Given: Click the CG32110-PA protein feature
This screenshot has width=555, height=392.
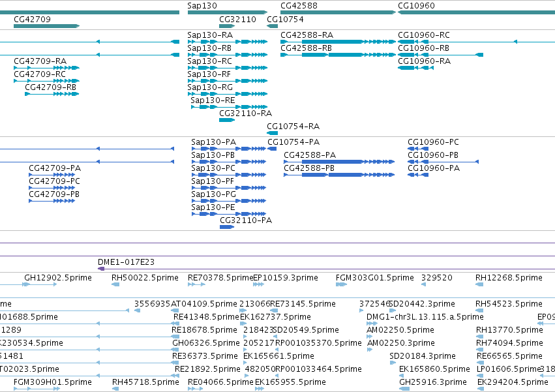Looking at the screenshot, I should point(227,227).
